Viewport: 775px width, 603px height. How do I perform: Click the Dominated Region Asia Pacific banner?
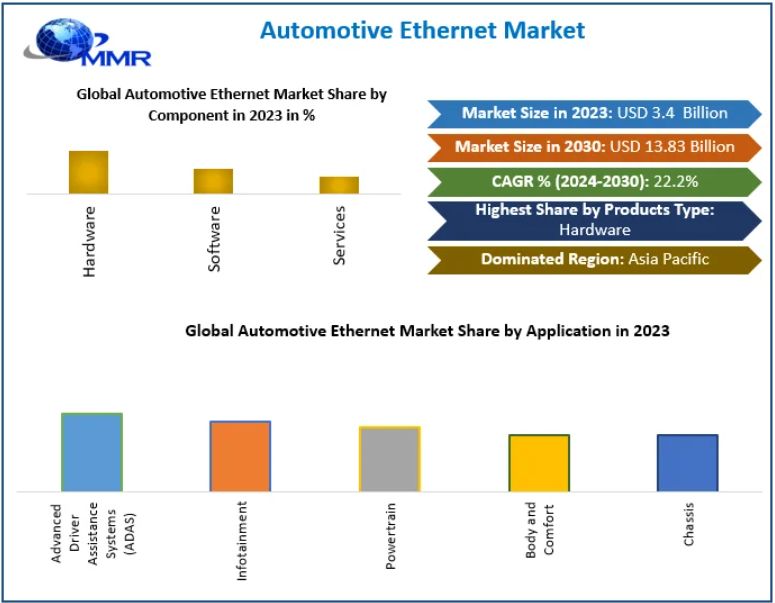(594, 259)
